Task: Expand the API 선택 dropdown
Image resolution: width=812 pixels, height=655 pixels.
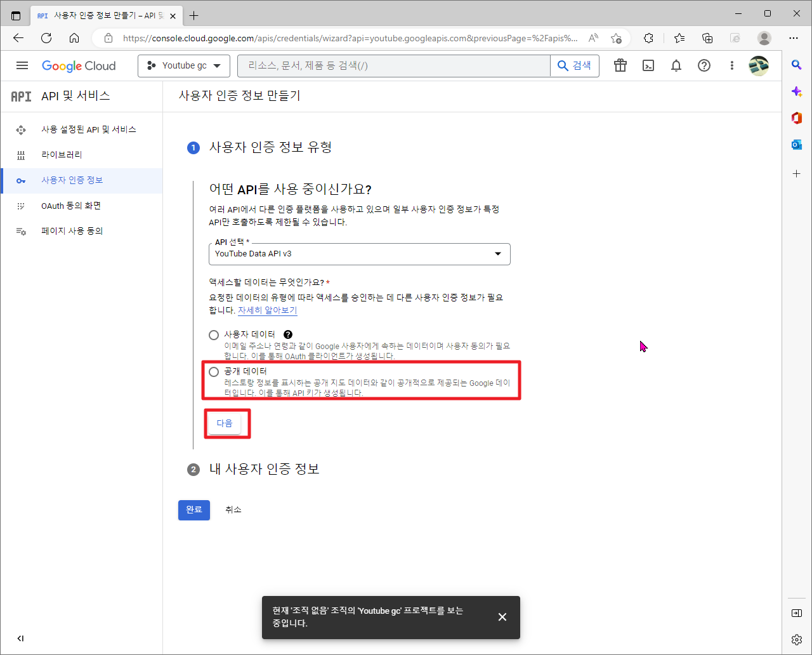Action: (360, 254)
